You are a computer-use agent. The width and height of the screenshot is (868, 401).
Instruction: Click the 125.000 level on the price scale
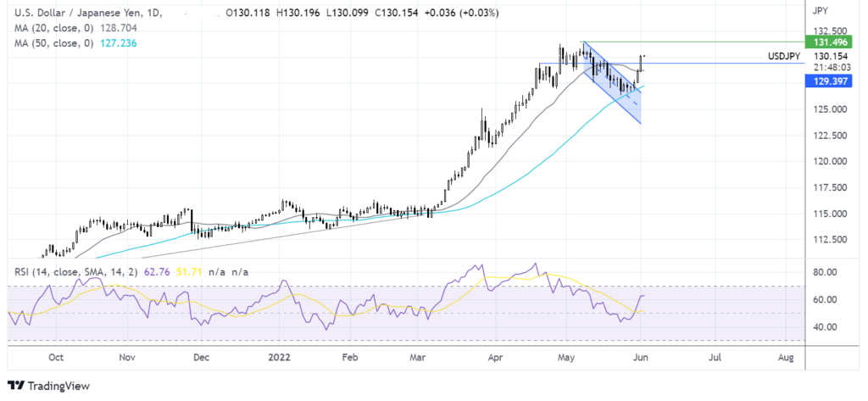pos(827,109)
